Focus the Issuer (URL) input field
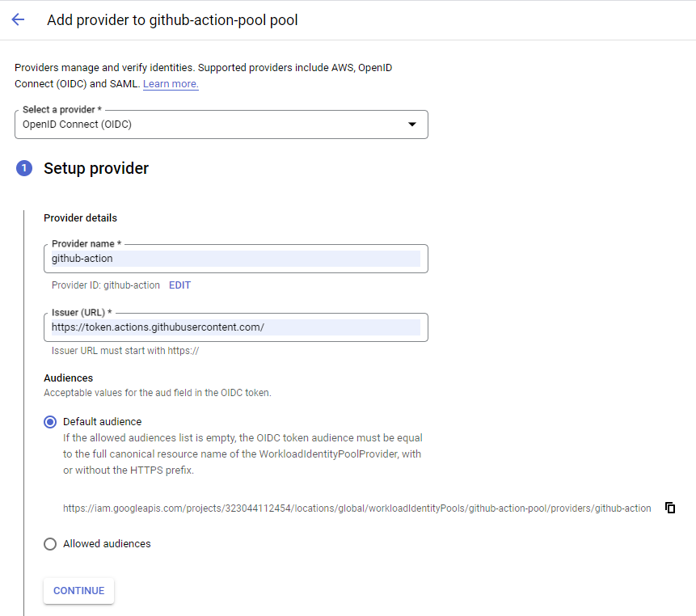Image resolution: width=696 pixels, height=616 pixels. [x=236, y=327]
